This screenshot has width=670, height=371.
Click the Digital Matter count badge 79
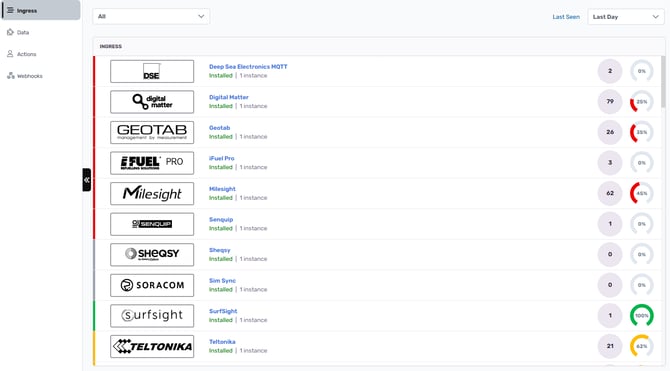point(610,102)
